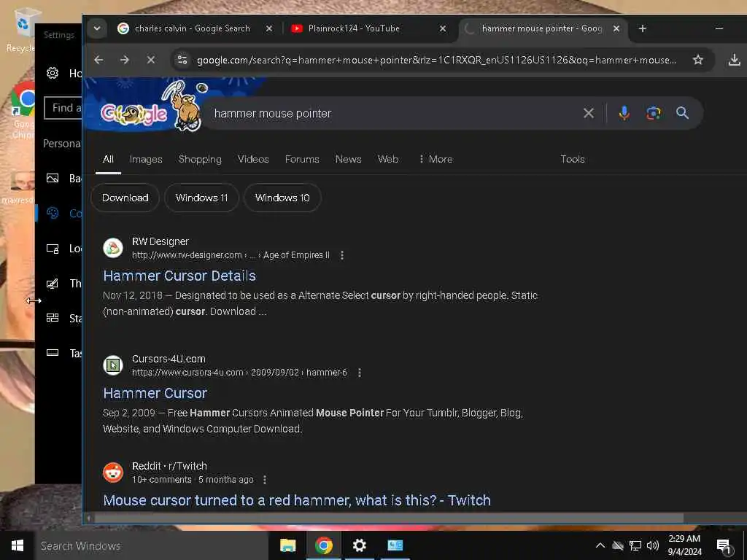Viewport: 747px width, 560px height.
Task: Click the horizontal scrollbar of Chrome page
Action: pos(390,518)
